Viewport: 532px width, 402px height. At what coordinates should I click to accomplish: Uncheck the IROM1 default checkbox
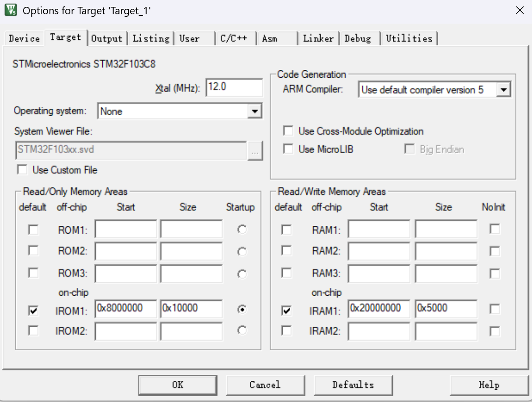coord(33,310)
